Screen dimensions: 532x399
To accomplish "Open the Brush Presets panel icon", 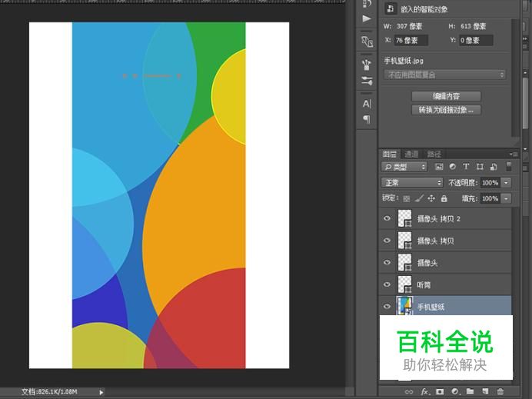I will (x=367, y=81).
